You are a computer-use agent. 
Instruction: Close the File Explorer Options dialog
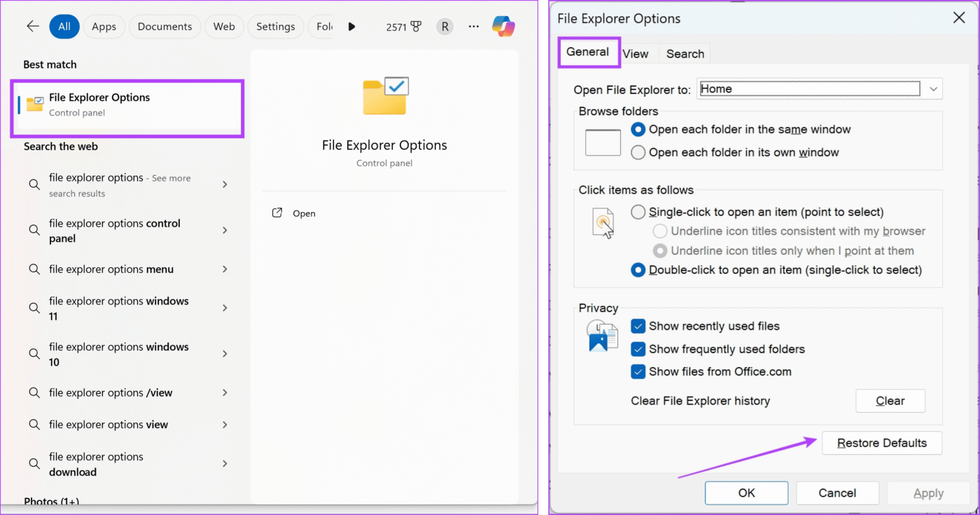[x=959, y=18]
